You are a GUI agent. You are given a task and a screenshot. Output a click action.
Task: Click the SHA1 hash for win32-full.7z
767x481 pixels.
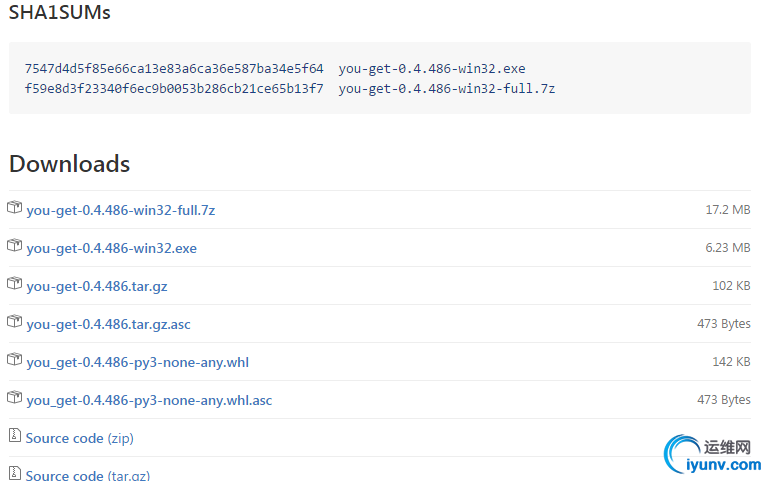tap(174, 88)
